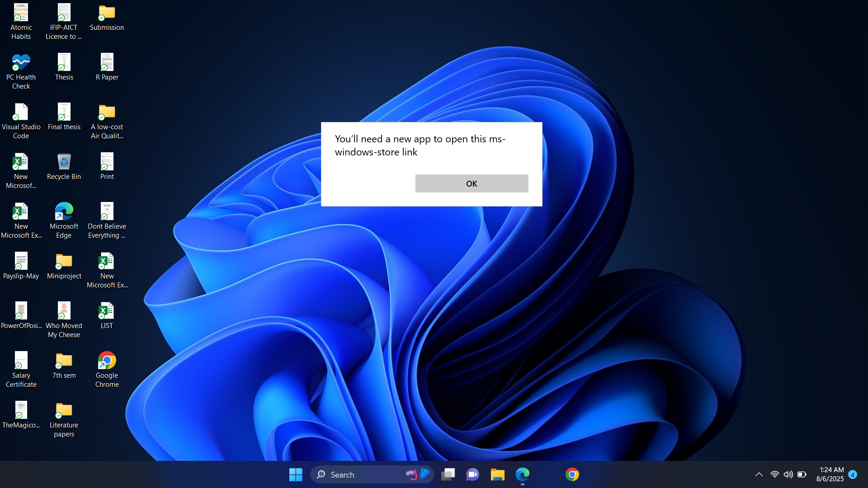Open the Submission folder
Screen dimensions: 868x488
pos(107,13)
